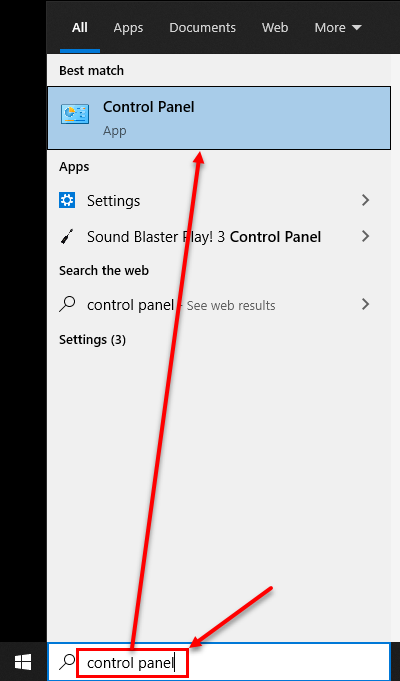Open the Settings app result label
Screen dimensions: 400x681
113,201
